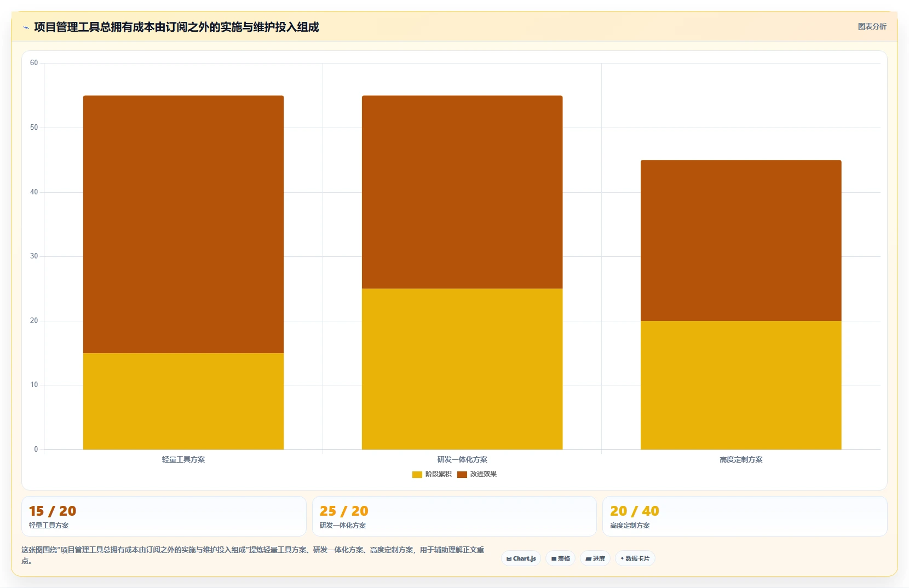The height and width of the screenshot is (588, 909).
Task: Click the 轻量工具方案 x-axis label
Action: [x=183, y=459]
